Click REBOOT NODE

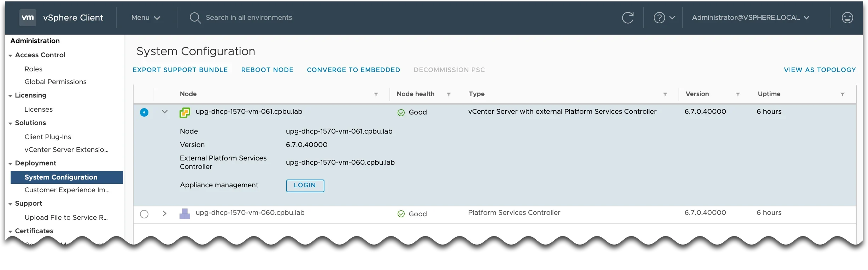(267, 70)
